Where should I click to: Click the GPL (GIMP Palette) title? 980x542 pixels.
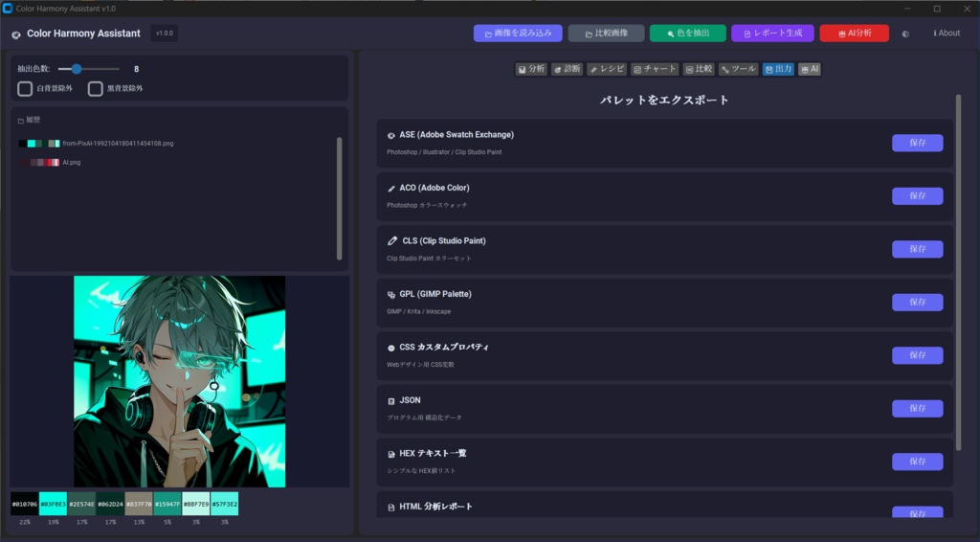click(x=435, y=294)
